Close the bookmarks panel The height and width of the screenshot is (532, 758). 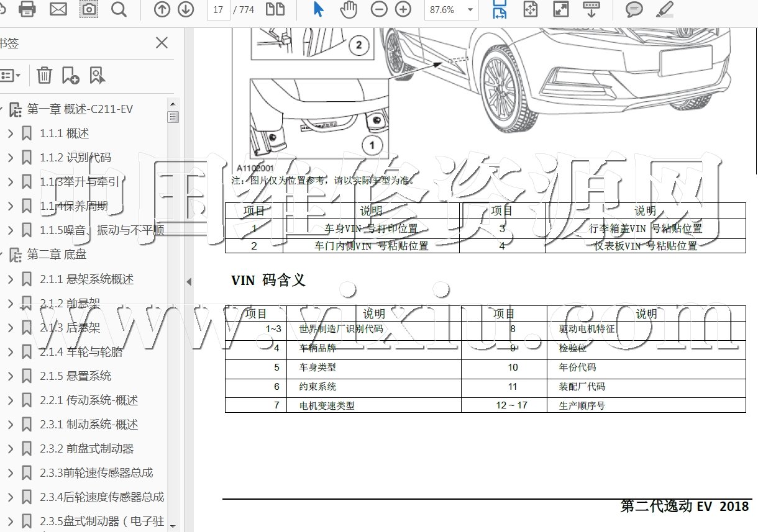click(162, 43)
